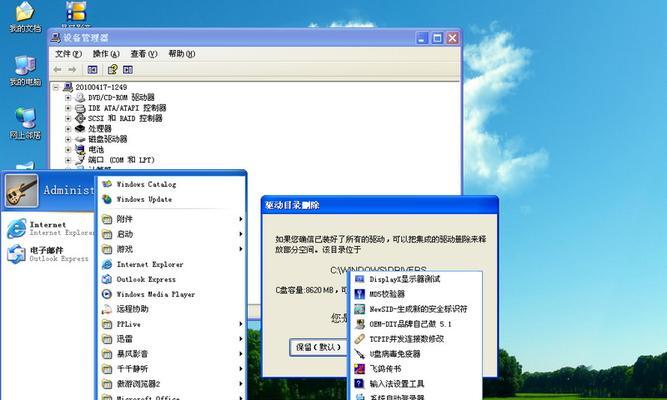Open the 操作(A) menu in Device Manager
This screenshot has height=400, width=667.
pyautogui.click(x=106, y=54)
